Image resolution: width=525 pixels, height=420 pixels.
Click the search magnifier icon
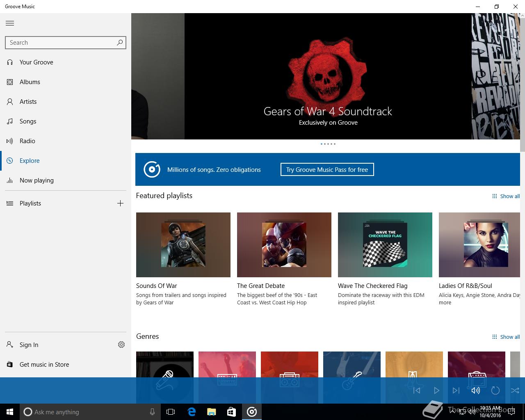point(120,42)
